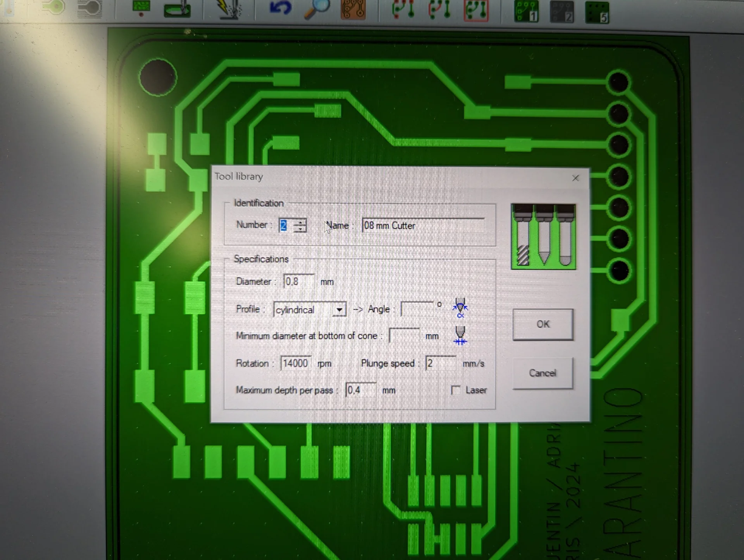The image size is (744, 560).
Task: Select layer 1 green board icon
Action: (x=526, y=11)
